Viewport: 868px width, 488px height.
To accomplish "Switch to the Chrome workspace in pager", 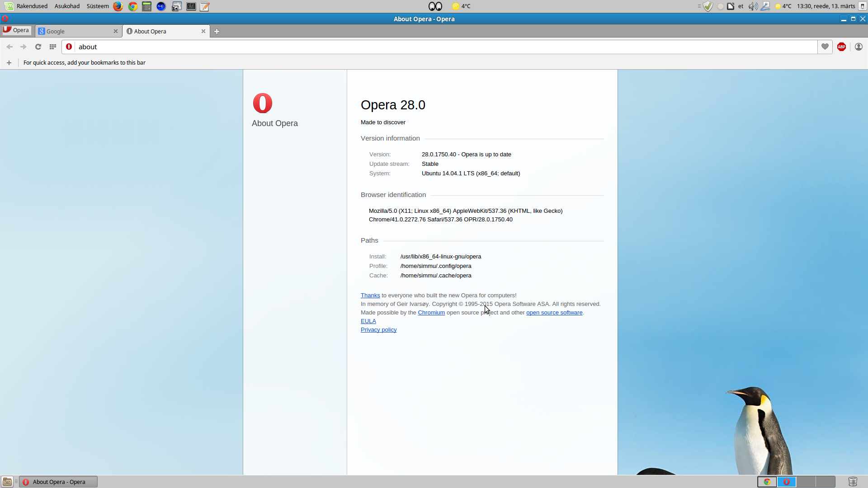I will pos(767,482).
